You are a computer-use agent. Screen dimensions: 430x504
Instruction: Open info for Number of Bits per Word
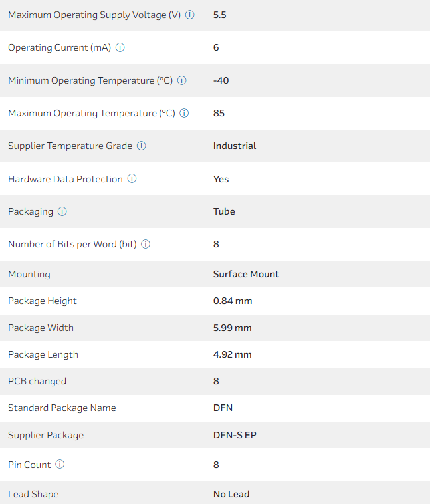pyautogui.click(x=146, y=244)
